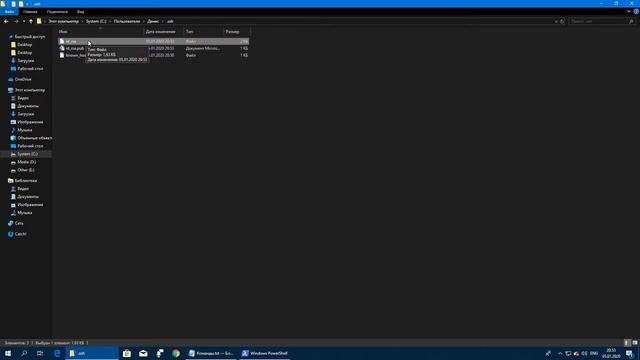Open the recent locations dropdown arrow
Viewport: 640px width, 360px height.
point(24,21)
